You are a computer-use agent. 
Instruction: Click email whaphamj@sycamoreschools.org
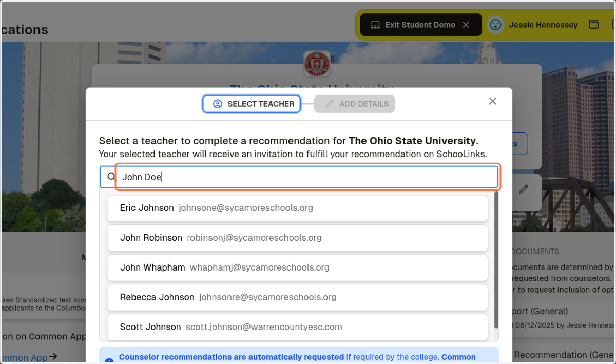(x=260, y=267)
